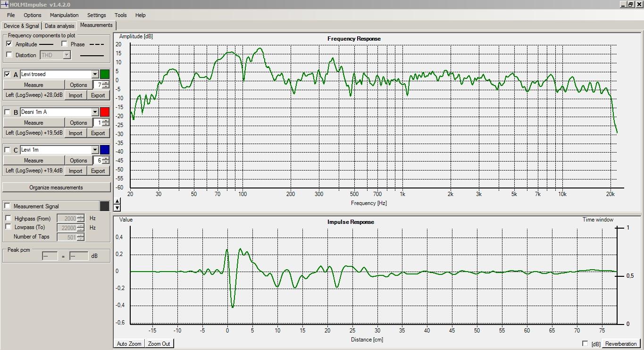The image size is (644, 350).
Task: Uncheck measurement A checkbox
Action: [7, 74]
